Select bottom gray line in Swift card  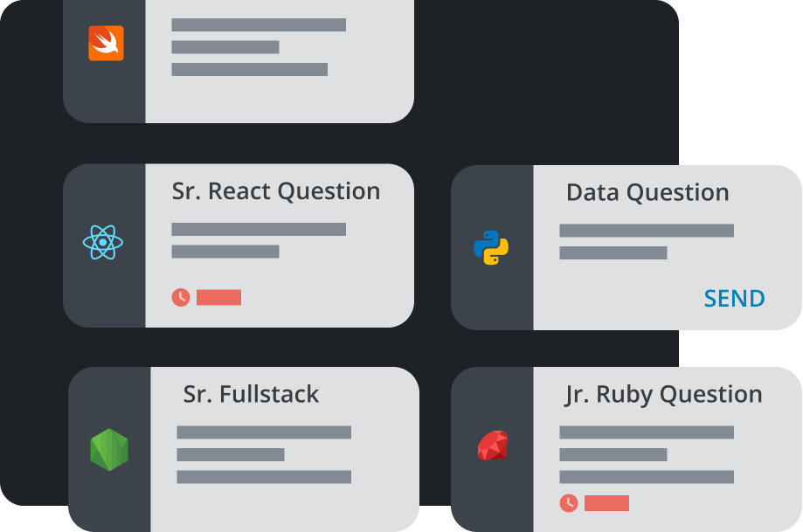(249, 69)
